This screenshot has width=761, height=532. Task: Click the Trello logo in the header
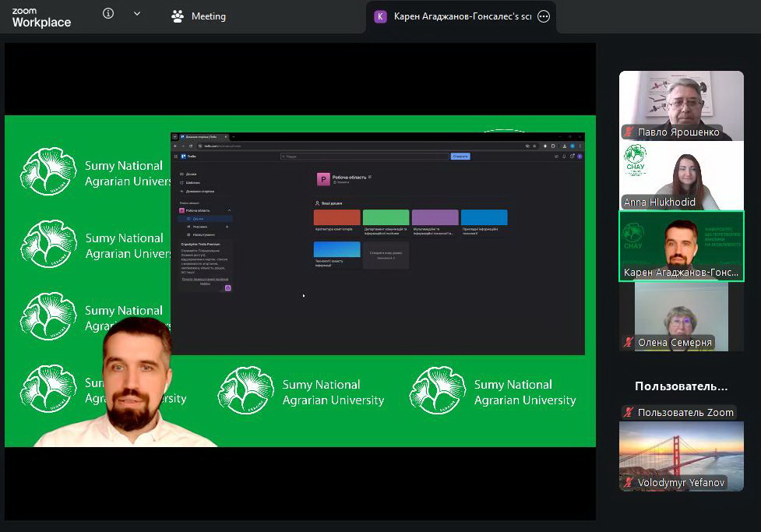186,157
